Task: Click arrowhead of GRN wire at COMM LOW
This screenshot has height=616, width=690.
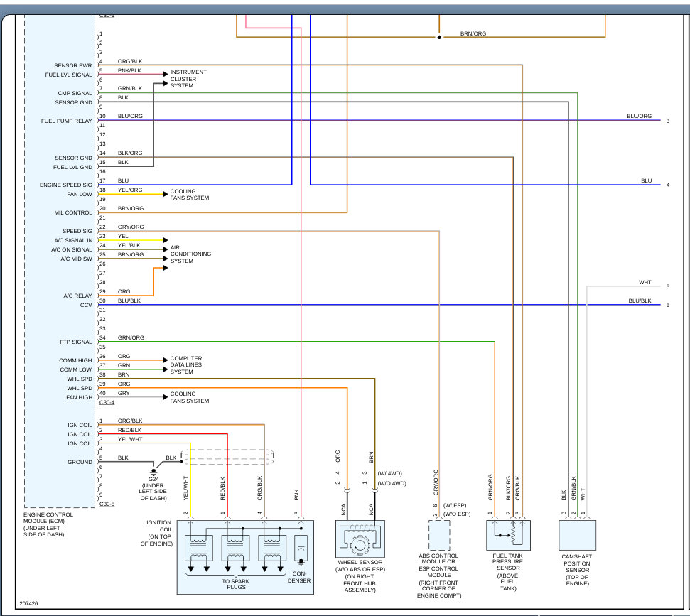Action: 166,369
